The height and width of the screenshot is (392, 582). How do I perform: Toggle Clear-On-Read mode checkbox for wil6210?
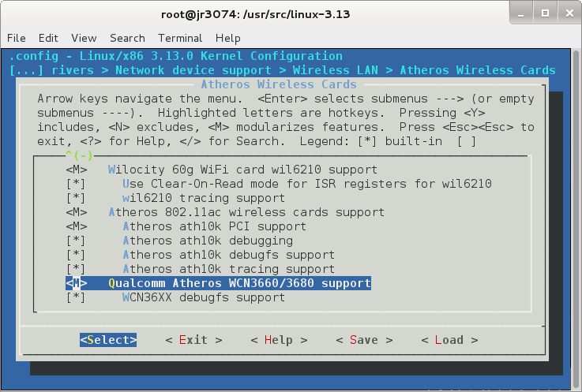[x=76, y=184]
